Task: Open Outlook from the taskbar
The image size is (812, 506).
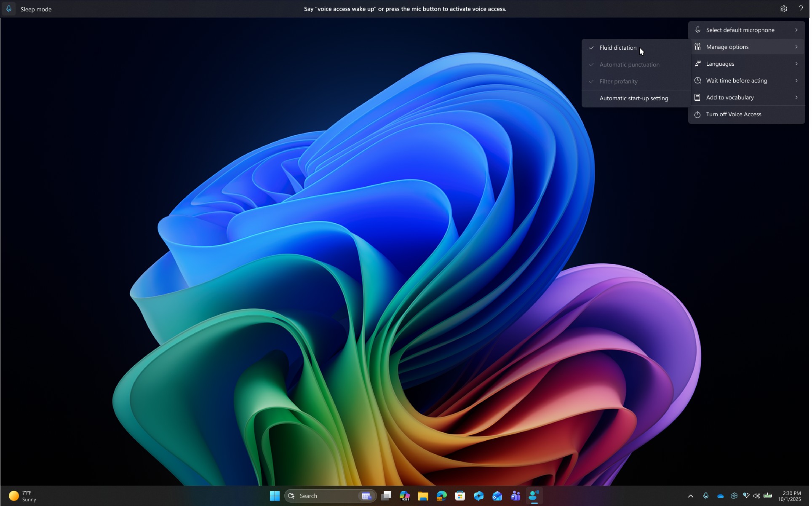Action: 498,496
